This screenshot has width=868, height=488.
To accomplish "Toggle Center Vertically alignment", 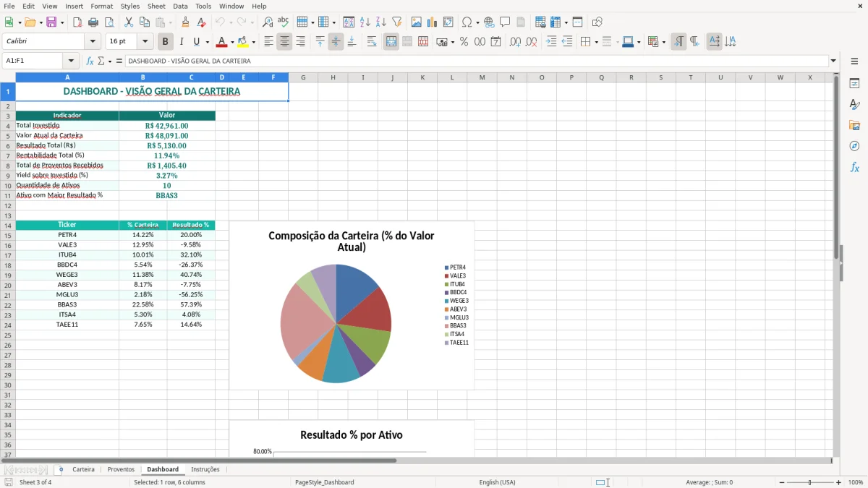I will point(336,42).
